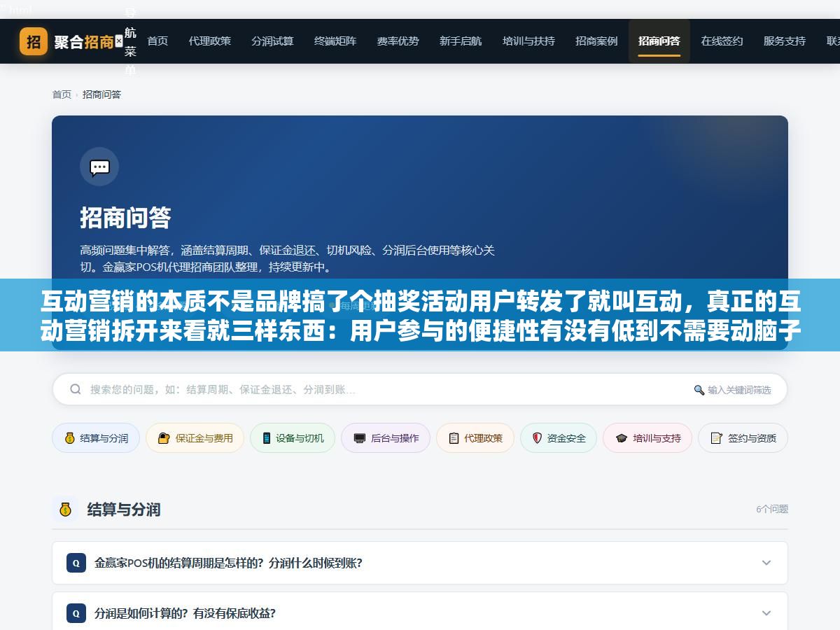This screenshot has width=840, height=630.
Task: Click the 聚合招商 logo badge icon
Action: (x=34, y=41)
